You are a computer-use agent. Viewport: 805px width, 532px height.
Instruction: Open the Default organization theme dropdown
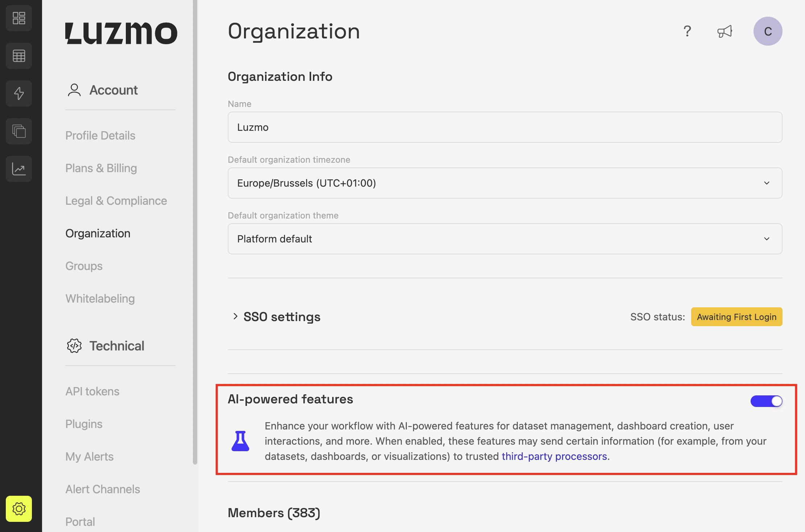point(505,239)
